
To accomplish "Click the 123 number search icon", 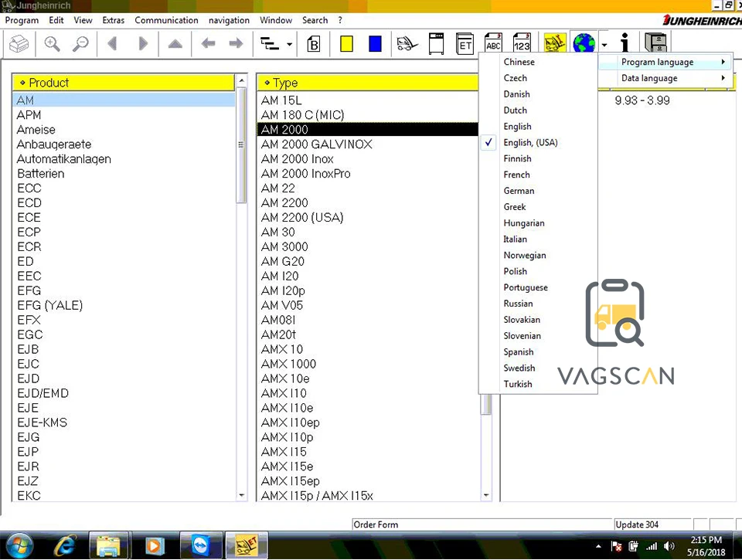I will (522, 42).
